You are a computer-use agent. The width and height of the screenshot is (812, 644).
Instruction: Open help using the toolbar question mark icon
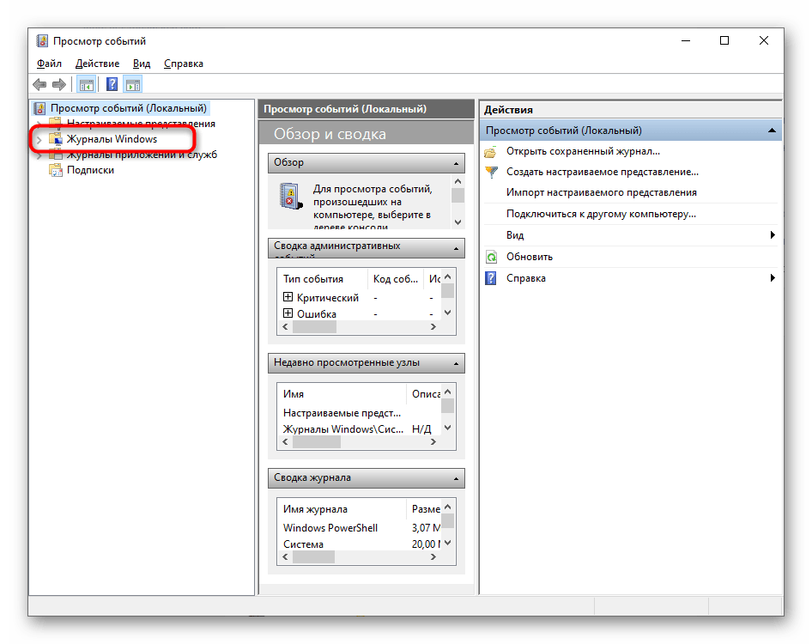[111, 83]
